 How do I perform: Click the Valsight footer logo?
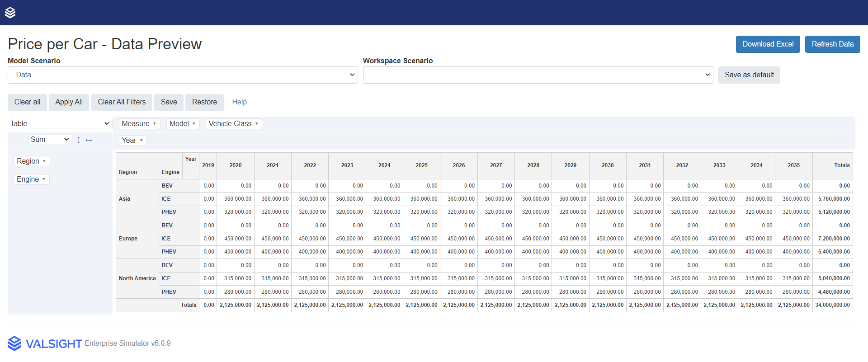(45, 343)
